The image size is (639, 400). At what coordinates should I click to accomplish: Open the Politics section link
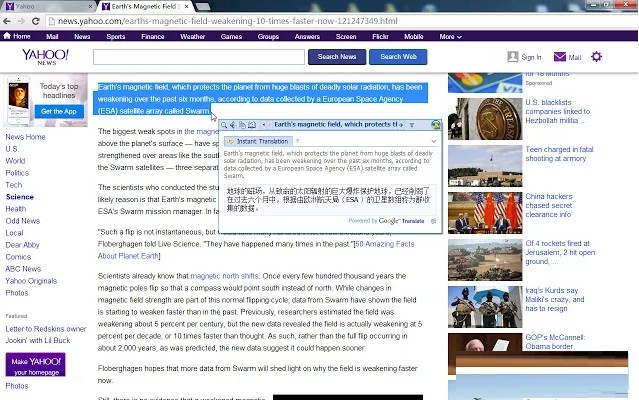(17, 173)
